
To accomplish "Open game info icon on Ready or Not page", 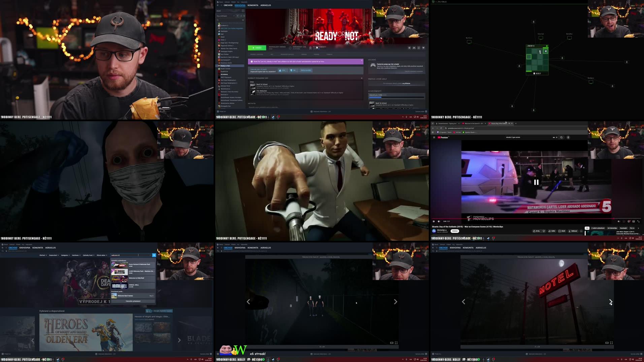I will (x=419, y=48).
